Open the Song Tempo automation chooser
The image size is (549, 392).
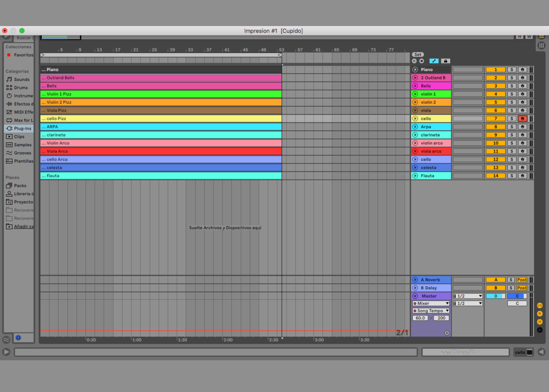tap(431, 311)
